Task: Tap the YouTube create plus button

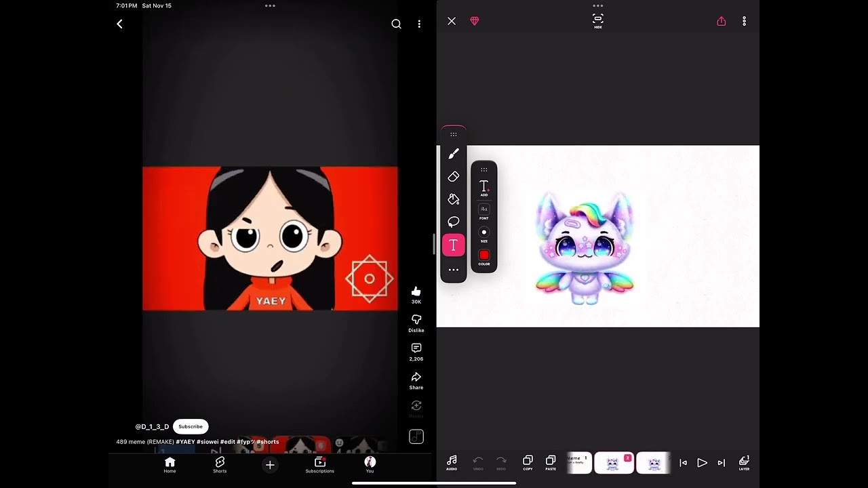Action: coord(270,464)
